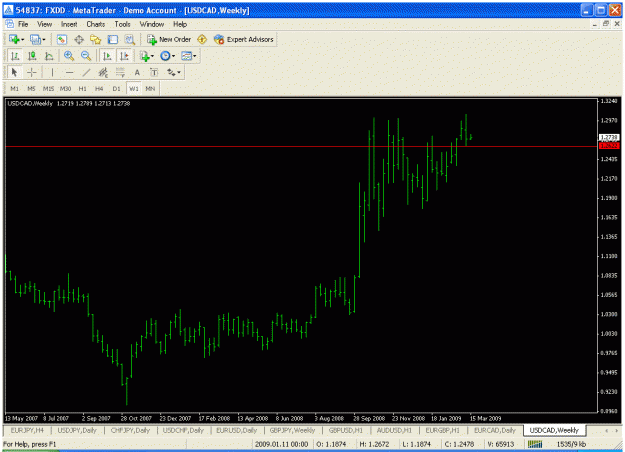
Task: Select the Text (A) tool
Action: point(137,72)
